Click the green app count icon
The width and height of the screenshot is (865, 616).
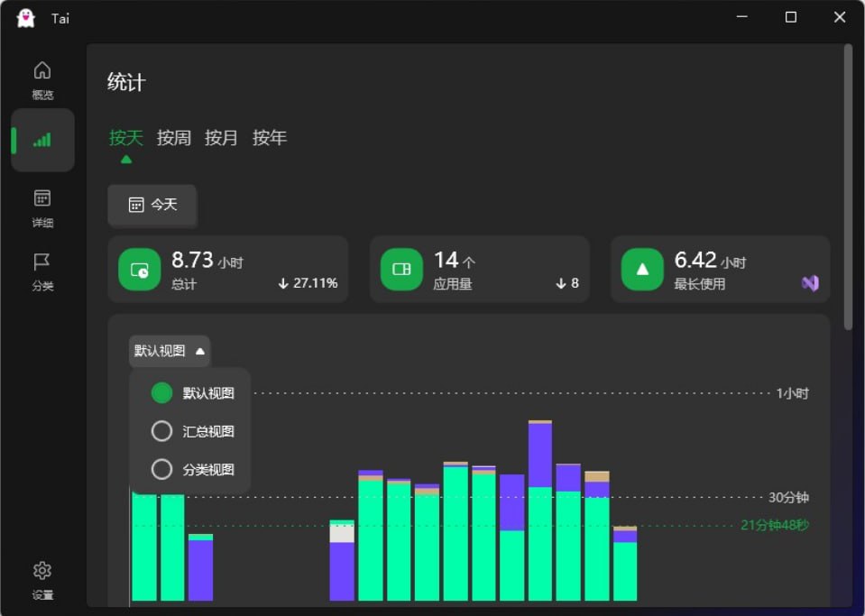(401, 270)
